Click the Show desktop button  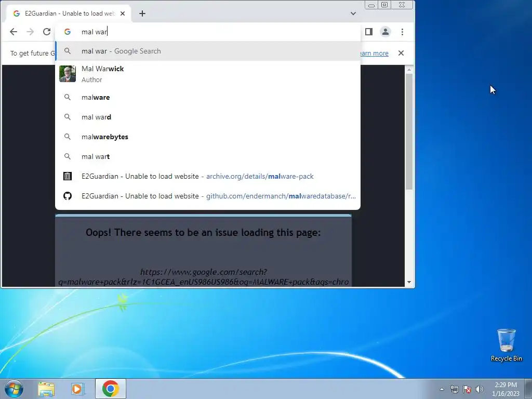coord(528,389)
